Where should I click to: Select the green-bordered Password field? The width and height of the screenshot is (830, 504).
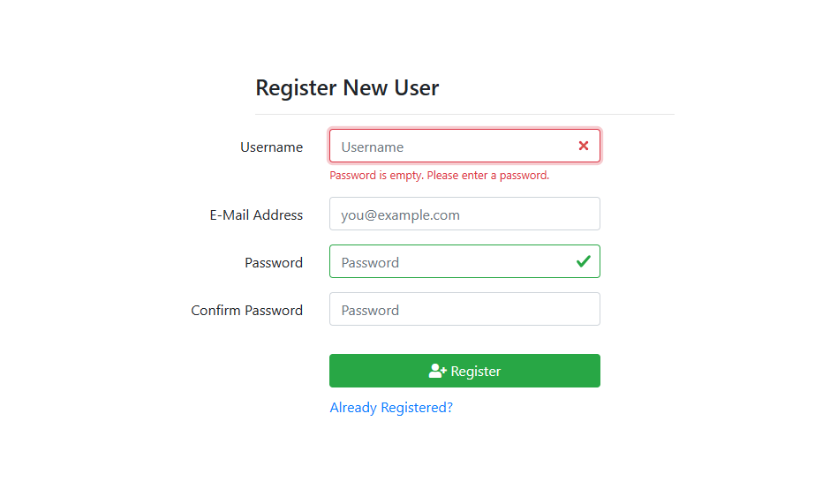[464, 261]
